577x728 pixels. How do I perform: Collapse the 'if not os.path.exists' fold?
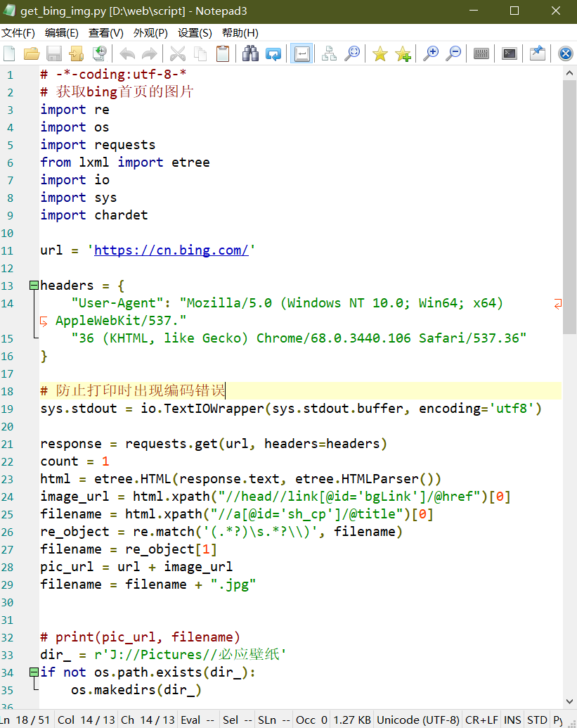[x=34, y=672]
